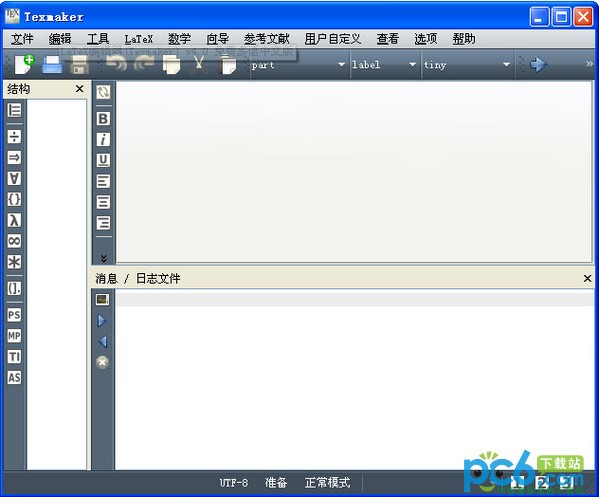Screen dimensions: 599x497
Task: Click the cut scissors icon
Action: click(x=199, y=64)
